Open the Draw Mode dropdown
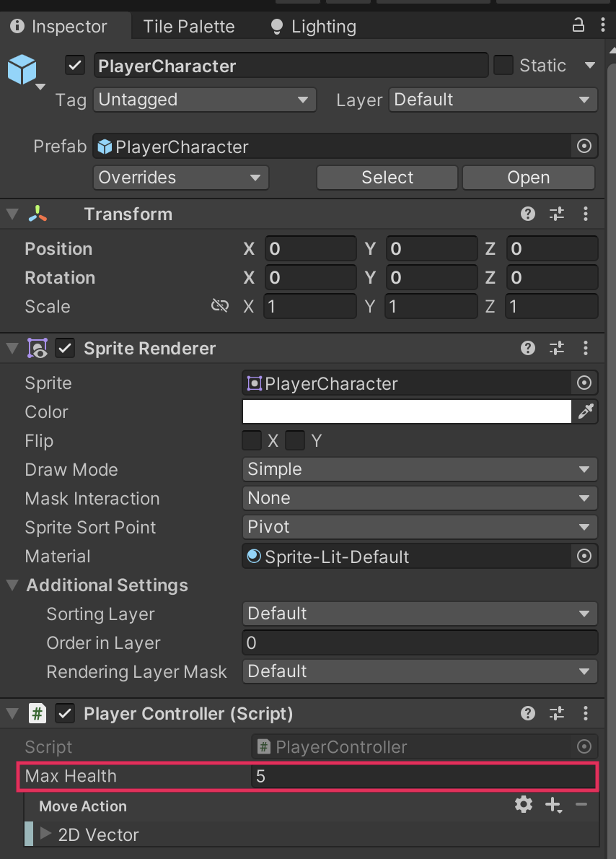616x859 pixels. pyautogui.click(x=419, y=469)
